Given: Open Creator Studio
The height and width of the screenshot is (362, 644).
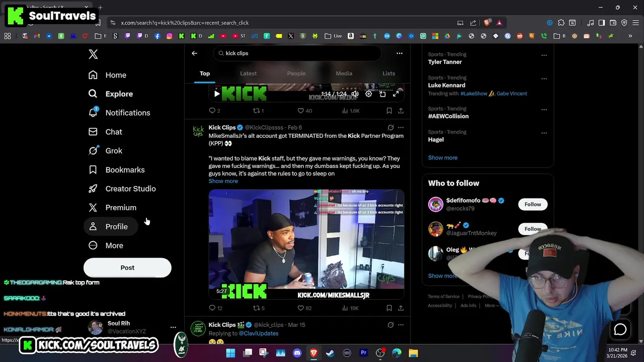Looking at the screenshot, I should coord(122,189).
